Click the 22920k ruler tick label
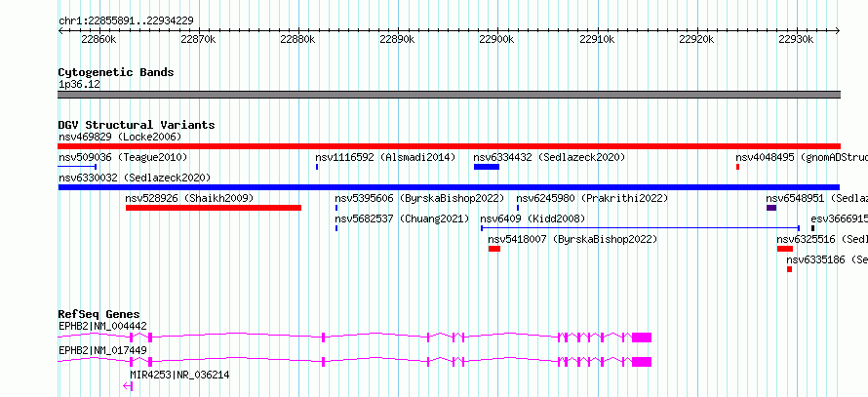 coord(696,40)
